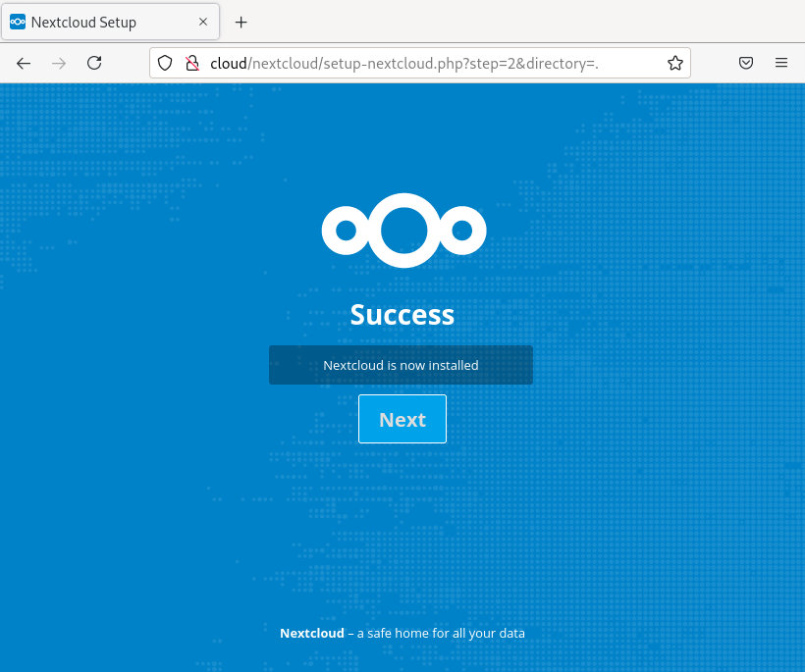Viewport: 805px width, 672px height.
Task: Close the Nextcloud Setup tab
Action: pyautogui.click(x=203, y=21)
